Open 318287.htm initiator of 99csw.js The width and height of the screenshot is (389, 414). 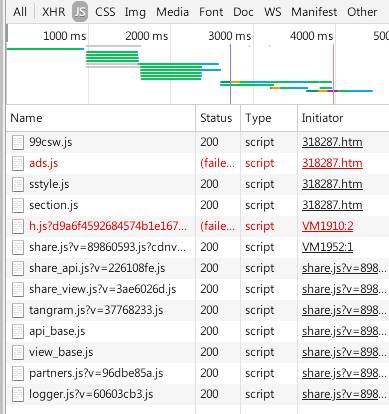coord(332,142)
